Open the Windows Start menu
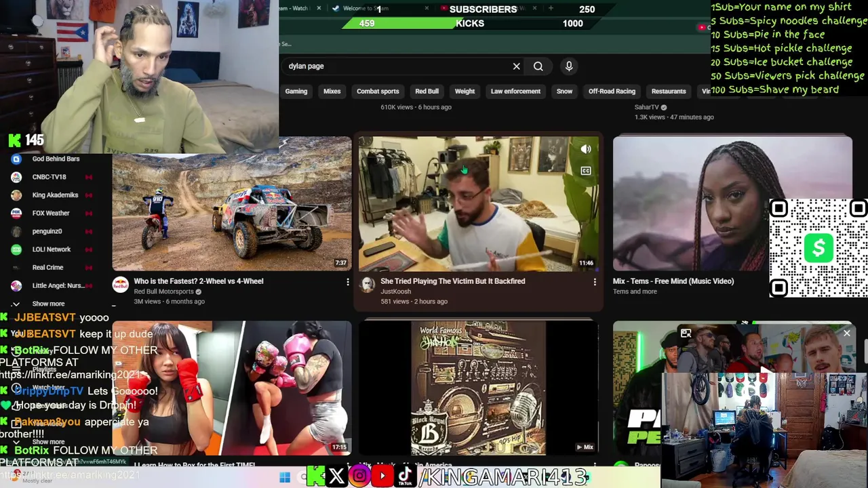Viewport: 868px width, 488px height. [x=285, y=477]
